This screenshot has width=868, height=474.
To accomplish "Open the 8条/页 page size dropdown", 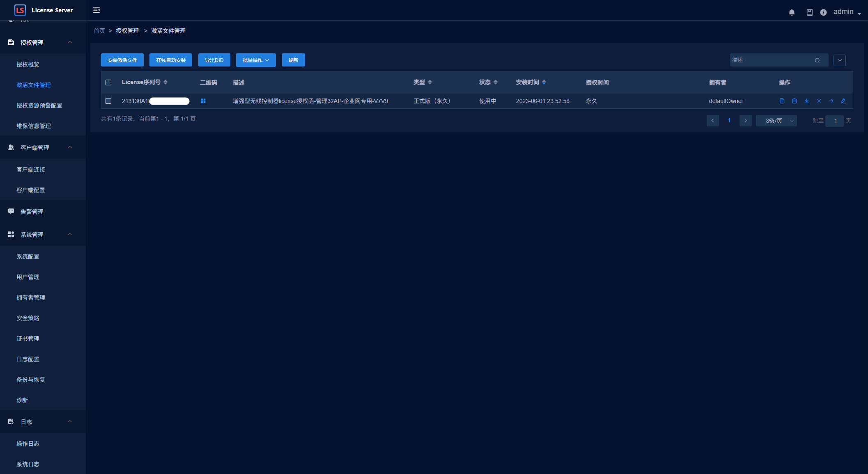I will click(x=776, y=121).
